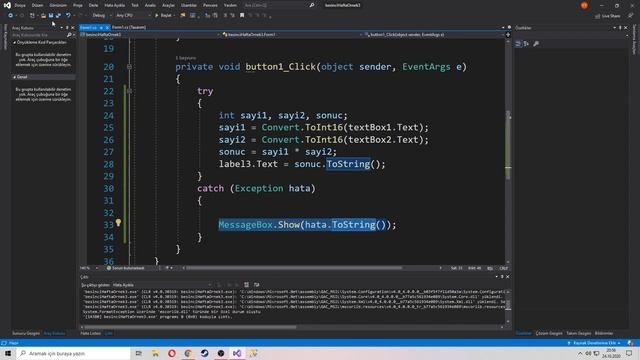Viewport: 640px width, 360px height.
Task: Collapse the button1_Click method outline box
Action: [129, 67]
